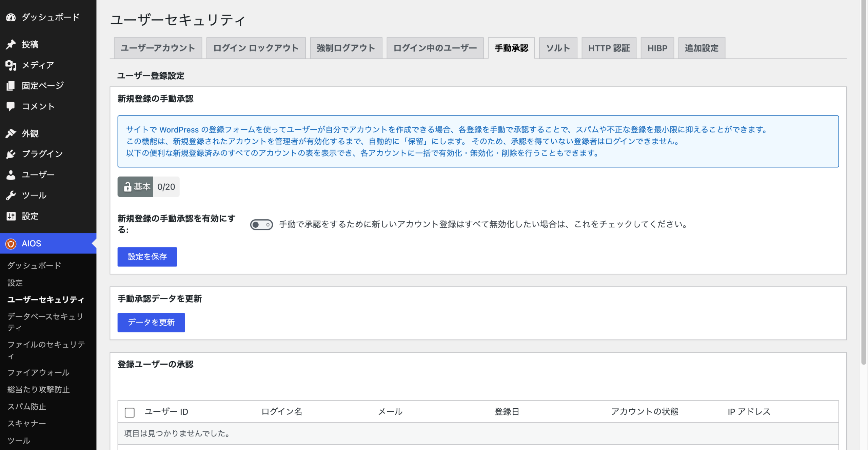This screenshot has height=450, width=868.
Task: Switch to ログイン ロックアウト tab
Action: coord(256,48)
